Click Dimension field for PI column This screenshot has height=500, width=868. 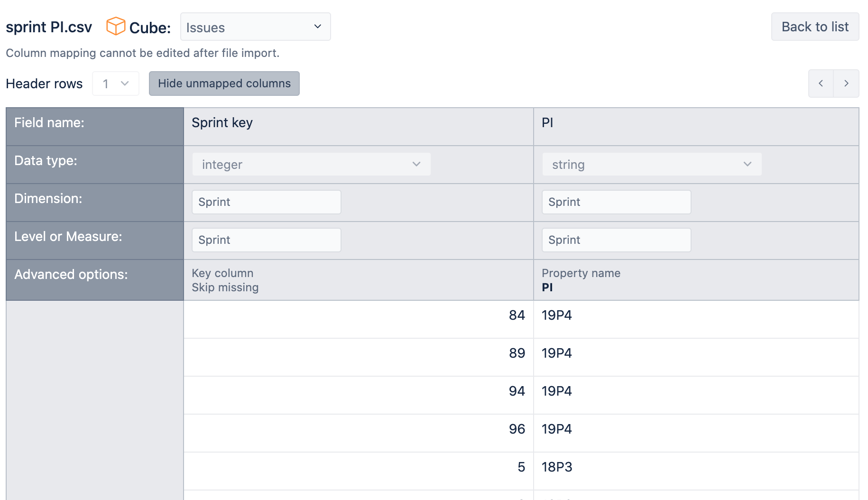(x=617, y=202)
